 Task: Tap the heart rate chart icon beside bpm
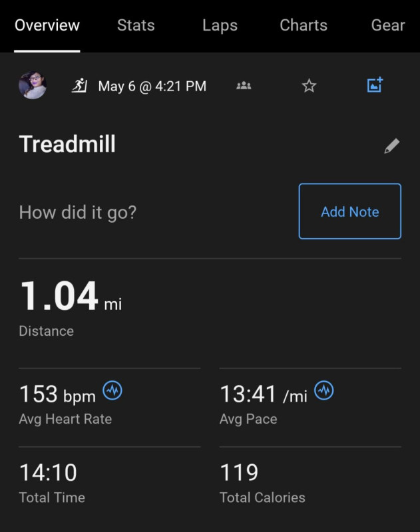point(112,390)
